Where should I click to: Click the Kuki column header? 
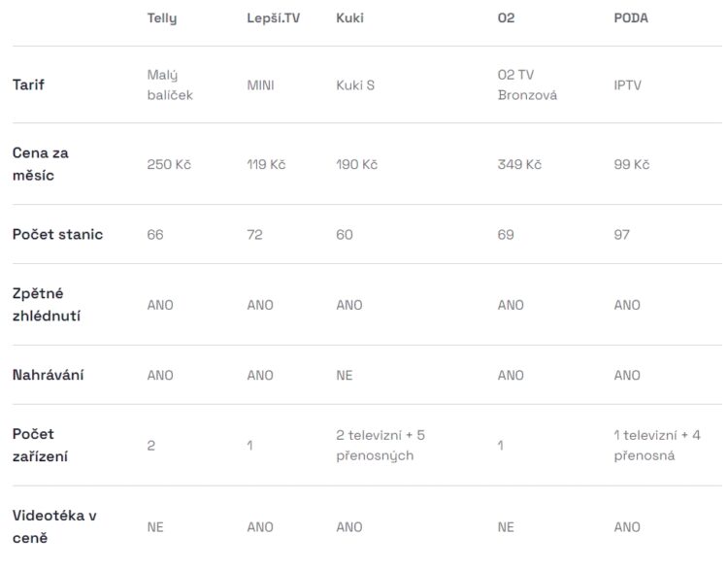click(349, 18)
